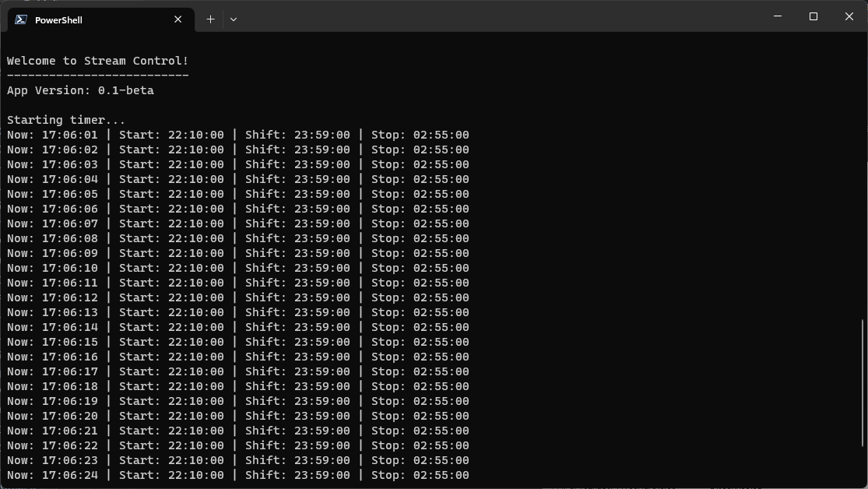
Task: Maximize the terminal window
Action: [x=814, y=16]
